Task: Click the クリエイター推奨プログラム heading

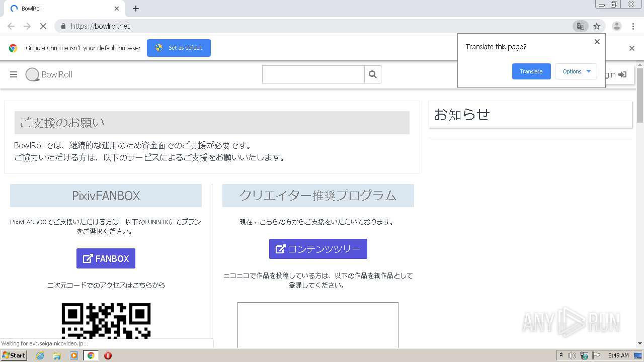Action: [x=318, y=196]
